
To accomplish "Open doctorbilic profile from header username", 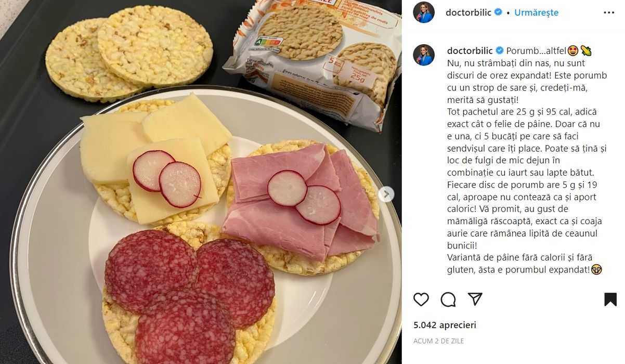I will point(468,12).
